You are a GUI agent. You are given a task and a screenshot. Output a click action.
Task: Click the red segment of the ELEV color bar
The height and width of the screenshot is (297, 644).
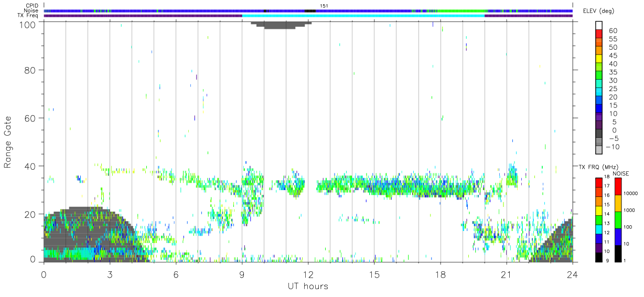[600, 34]
